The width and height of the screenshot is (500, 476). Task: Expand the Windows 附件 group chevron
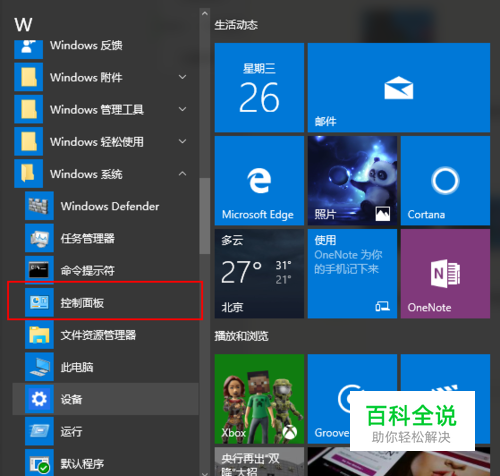coord(182,77)
